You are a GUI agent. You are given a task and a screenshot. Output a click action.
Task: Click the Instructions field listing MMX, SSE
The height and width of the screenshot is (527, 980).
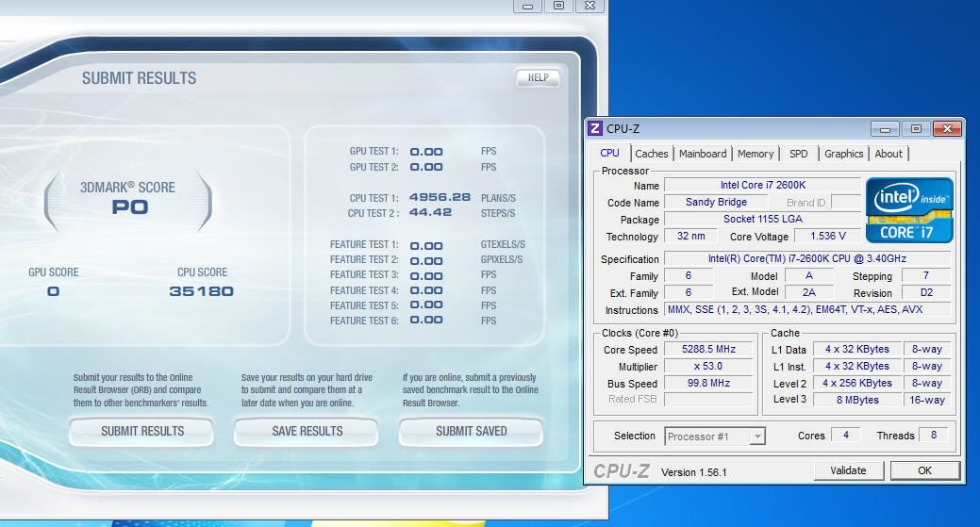click(x=806, y=310)
